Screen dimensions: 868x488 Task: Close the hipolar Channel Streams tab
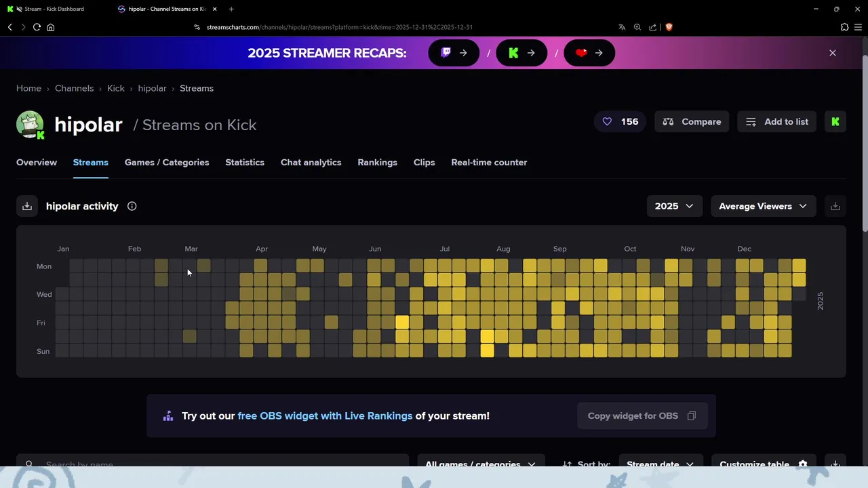point(214,9)
